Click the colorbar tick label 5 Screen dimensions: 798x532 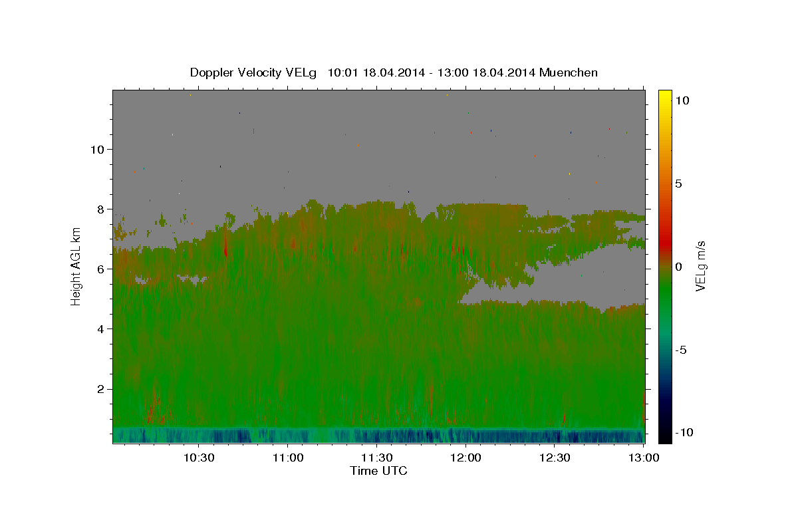(x=678, y=184)
